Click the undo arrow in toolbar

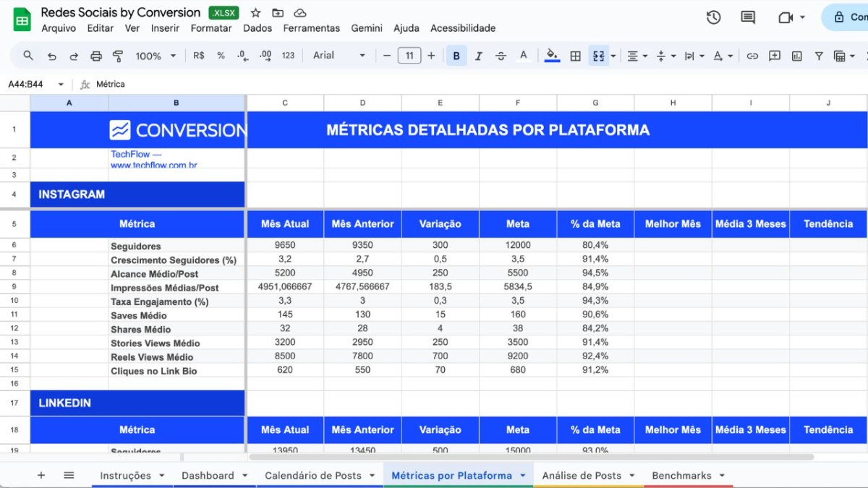coord(51,56)
